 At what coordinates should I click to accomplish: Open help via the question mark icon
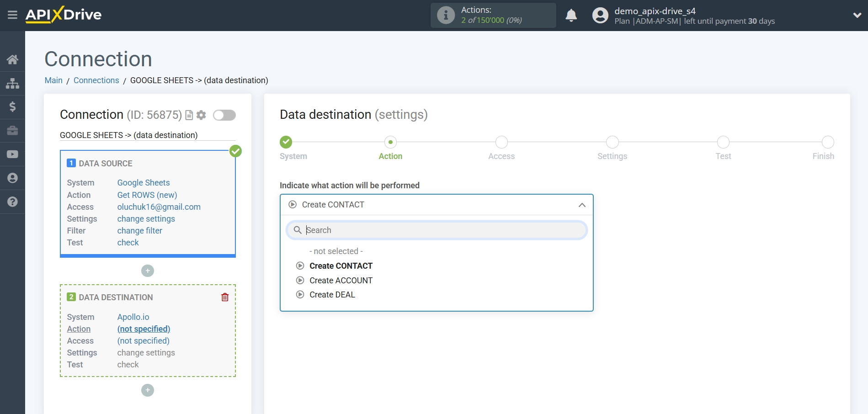tap(12, 202)
